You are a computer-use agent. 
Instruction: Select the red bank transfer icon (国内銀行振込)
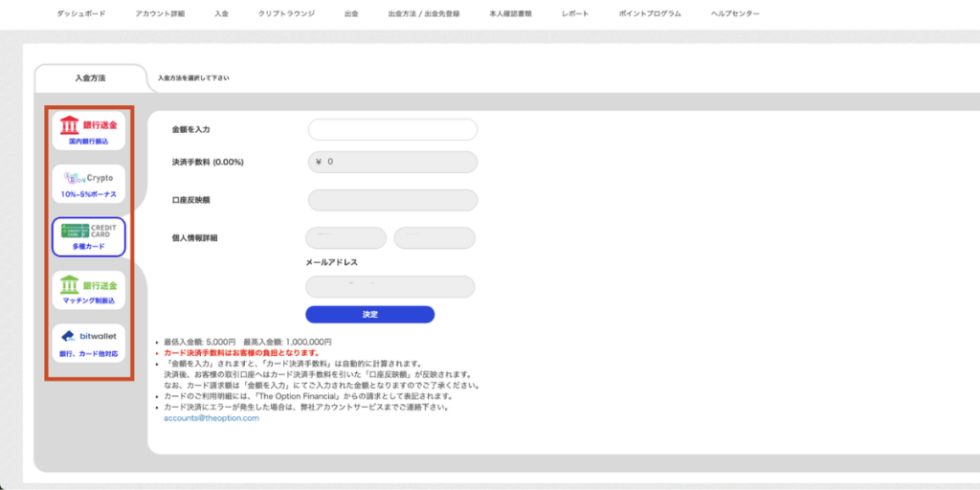pos(88,130)
